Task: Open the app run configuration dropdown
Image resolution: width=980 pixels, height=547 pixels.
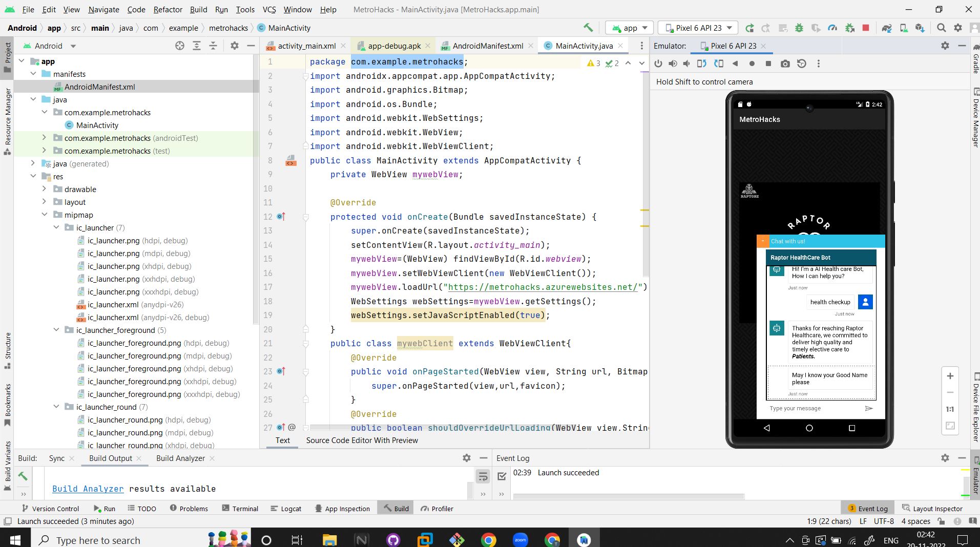Action: pos(630,28)
